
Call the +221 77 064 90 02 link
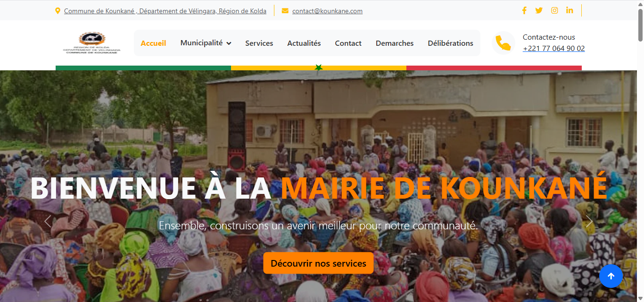(x=553, y=48)
